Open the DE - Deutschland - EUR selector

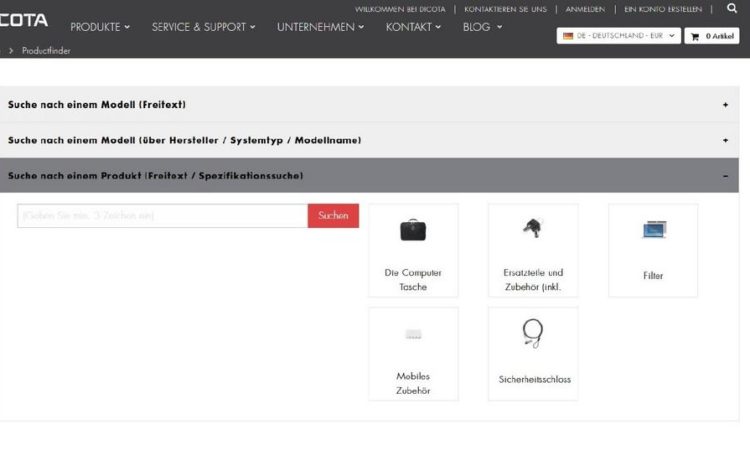pyautogui.click(x=618, y=35)
